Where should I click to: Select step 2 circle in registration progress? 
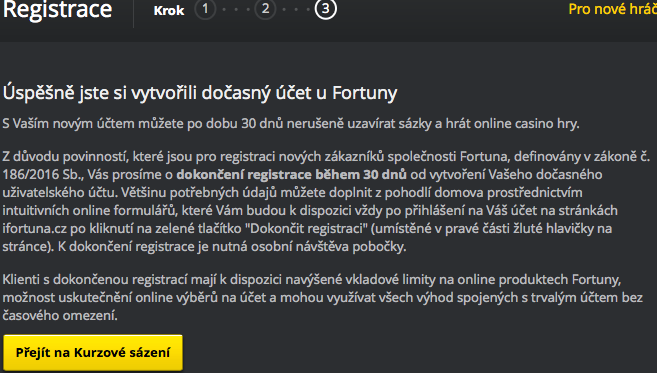265,9
